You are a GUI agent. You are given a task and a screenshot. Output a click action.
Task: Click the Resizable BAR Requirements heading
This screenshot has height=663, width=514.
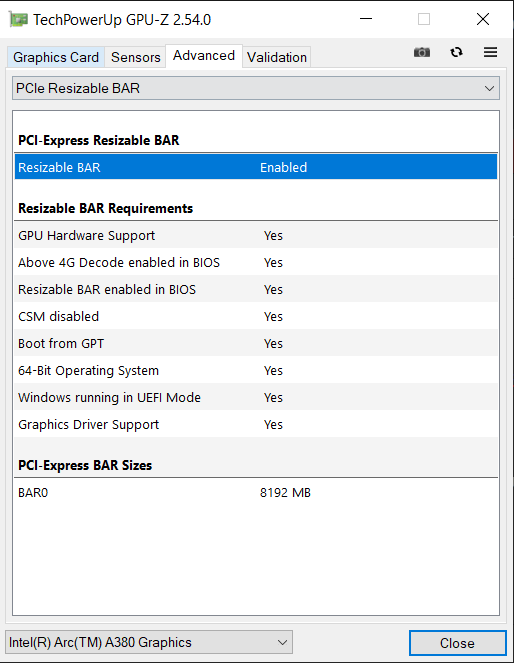tap(105, 208)
